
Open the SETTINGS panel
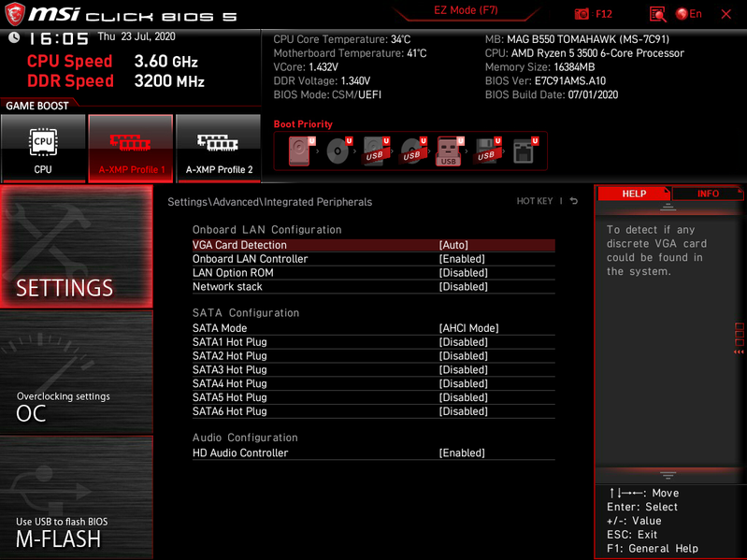tap(77, 247)
